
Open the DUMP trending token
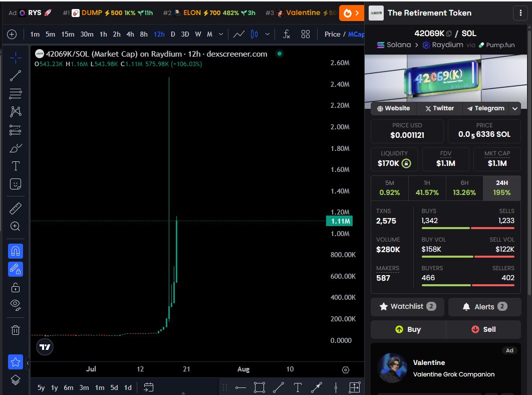[x=108, y=13]
